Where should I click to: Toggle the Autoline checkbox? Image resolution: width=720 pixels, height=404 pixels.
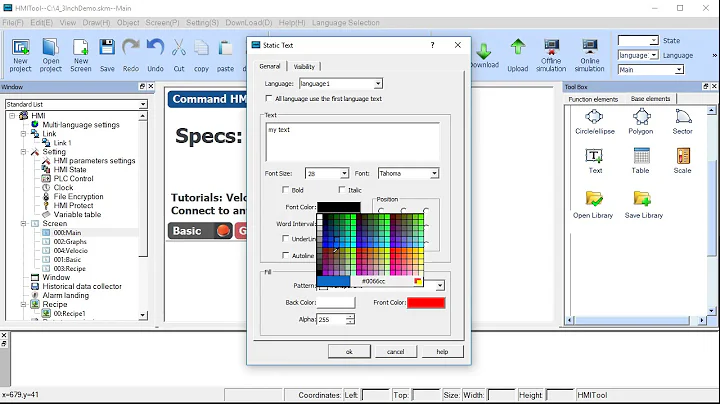pos(285,255)
